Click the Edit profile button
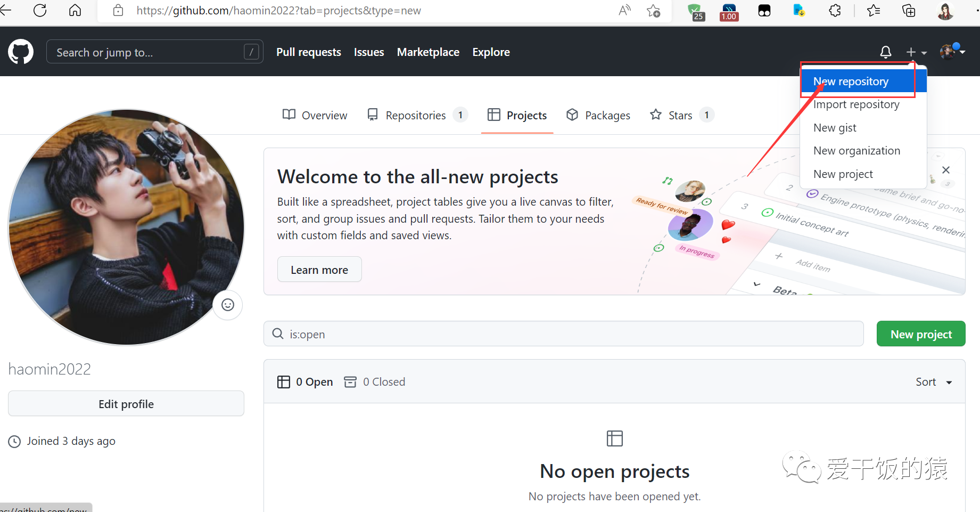The image size is (980, 512). [x=126, y=403]
